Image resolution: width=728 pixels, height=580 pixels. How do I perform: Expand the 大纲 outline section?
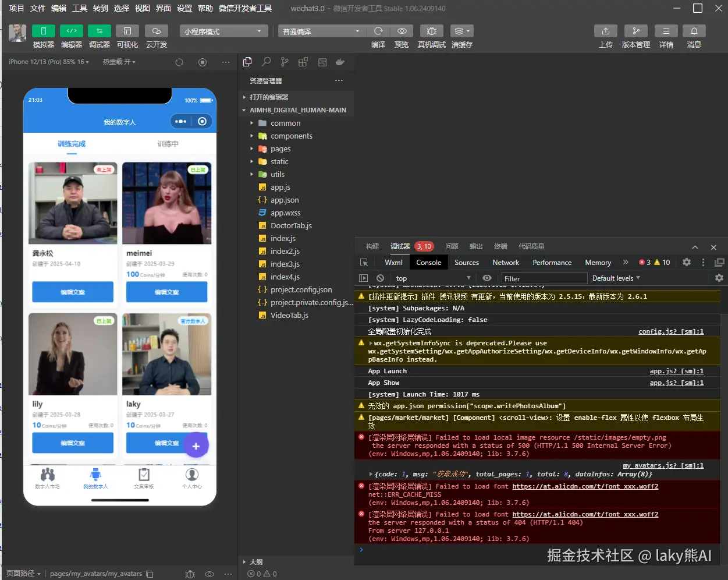point(296,562)
